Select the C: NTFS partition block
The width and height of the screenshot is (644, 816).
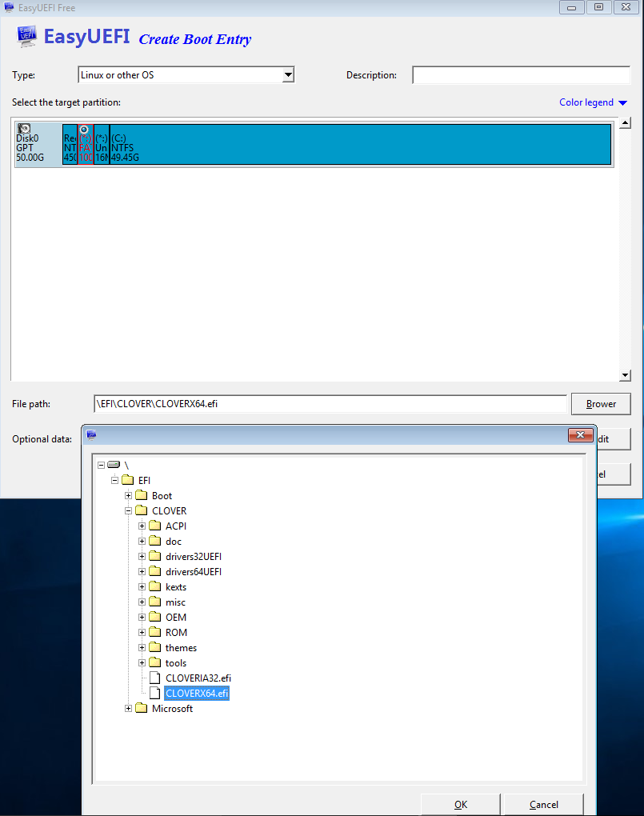(x=360, y=144)
